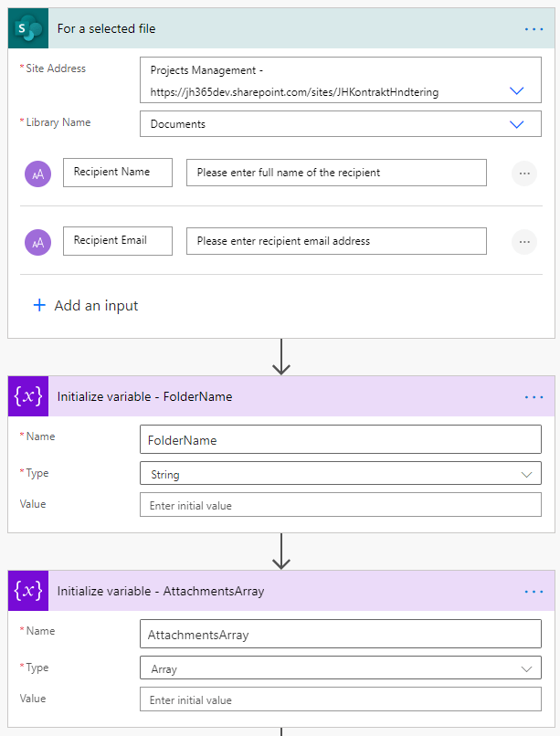560x736 pixels.
Task: Open the ellipsis menu for Recipient Email input
Action: pyautogui.click(x=524, y=241)
